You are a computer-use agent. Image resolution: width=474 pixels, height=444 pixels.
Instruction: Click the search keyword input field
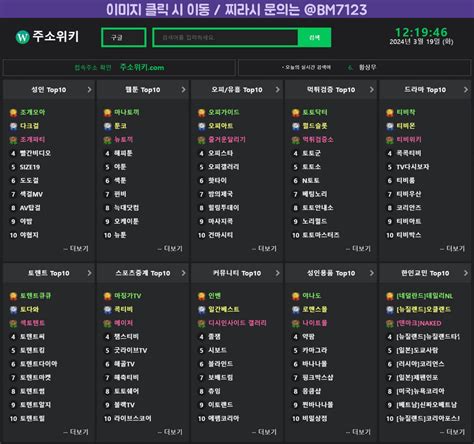coord(226,37)
